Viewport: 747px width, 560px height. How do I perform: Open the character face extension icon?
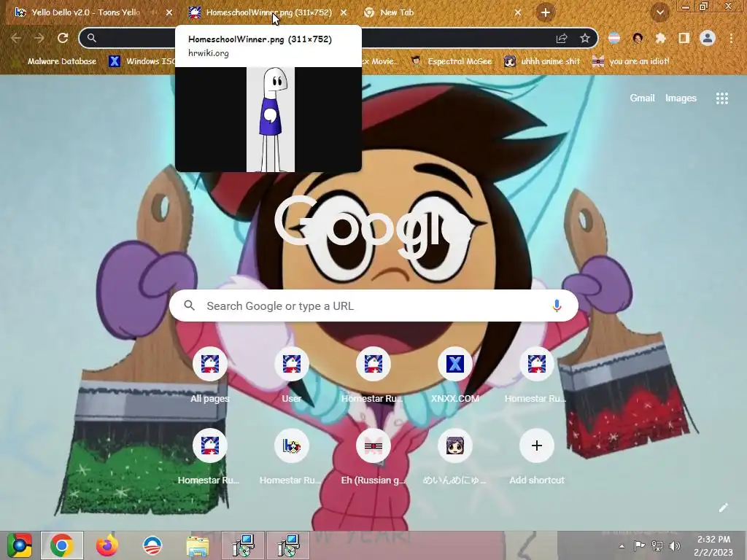click(638, 38)
